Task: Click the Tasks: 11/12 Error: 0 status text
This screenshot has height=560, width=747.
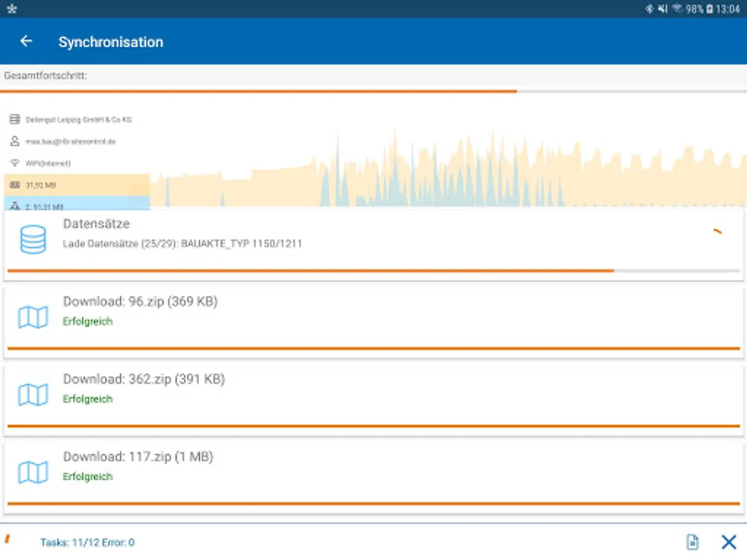Action: [87, 543]
